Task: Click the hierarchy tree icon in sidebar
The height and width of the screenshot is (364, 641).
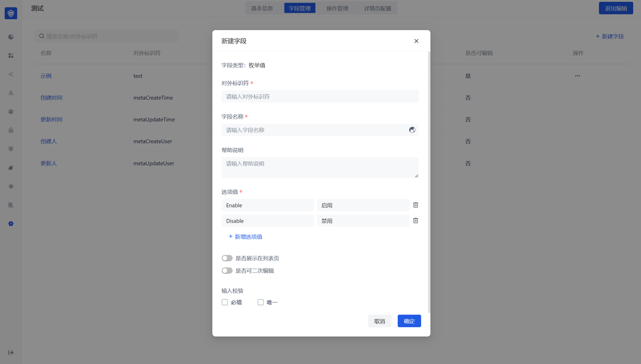Action: tap(11, 93)
